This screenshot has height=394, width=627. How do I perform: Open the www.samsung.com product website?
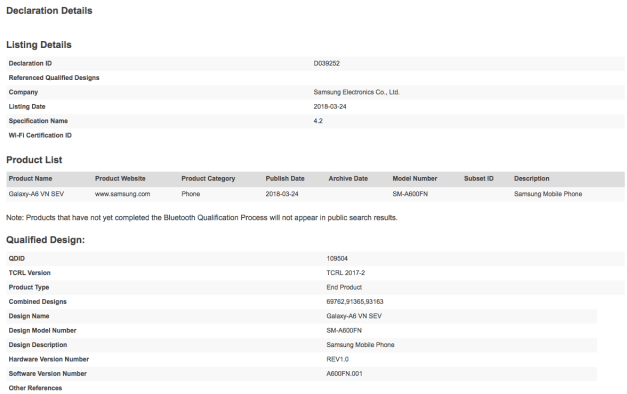122,194
